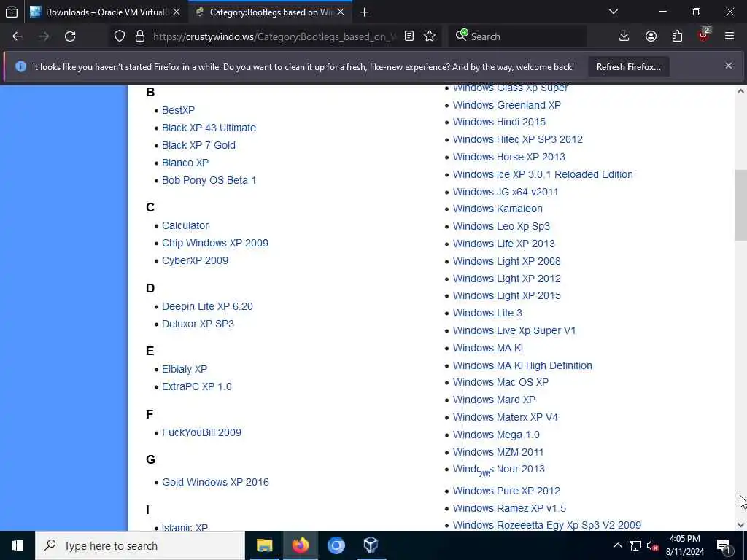
Task: Open Firefox account icon
Action: point(651,36)
